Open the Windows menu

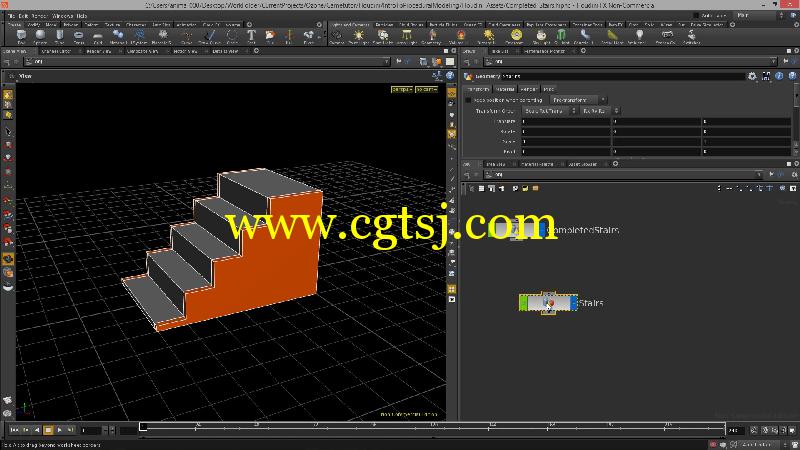[x=62, y=16]
